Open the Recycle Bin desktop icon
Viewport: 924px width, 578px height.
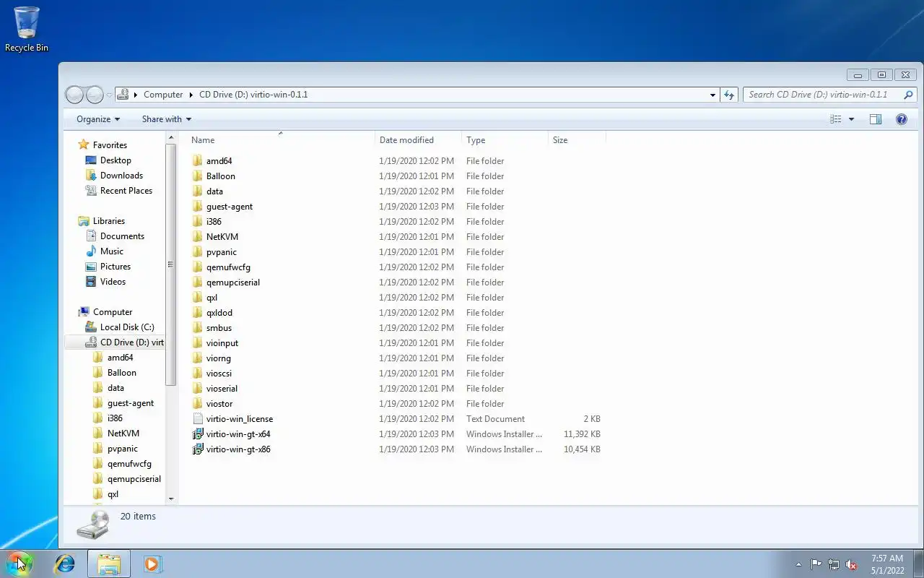(27, 29)
